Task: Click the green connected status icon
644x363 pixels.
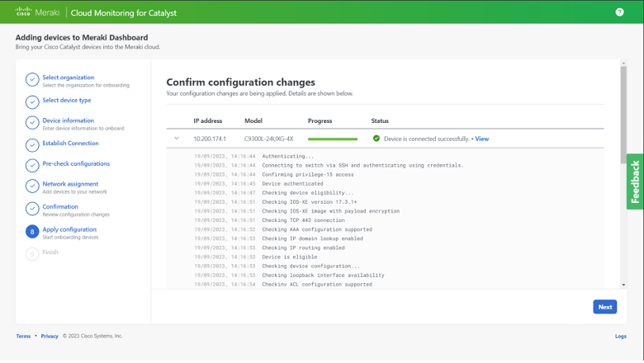Action: coord(376,139)
